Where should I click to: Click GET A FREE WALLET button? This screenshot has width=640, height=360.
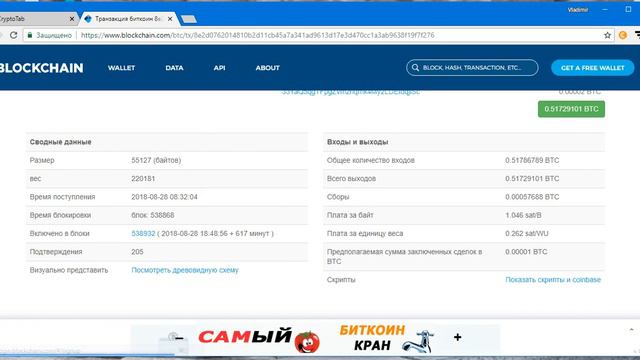click(x=593, y=68)
